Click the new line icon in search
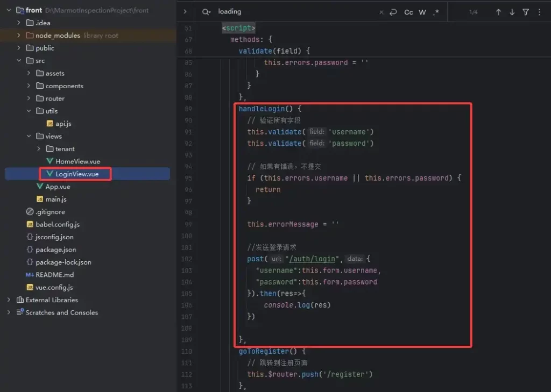Image resolution: width=551 pixels, height=392 pixels. [393, 12]
